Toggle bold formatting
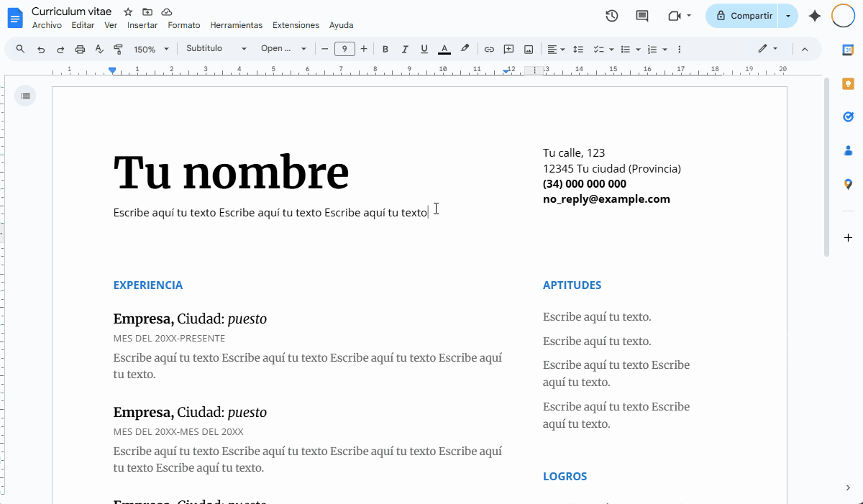 (385, 50)
